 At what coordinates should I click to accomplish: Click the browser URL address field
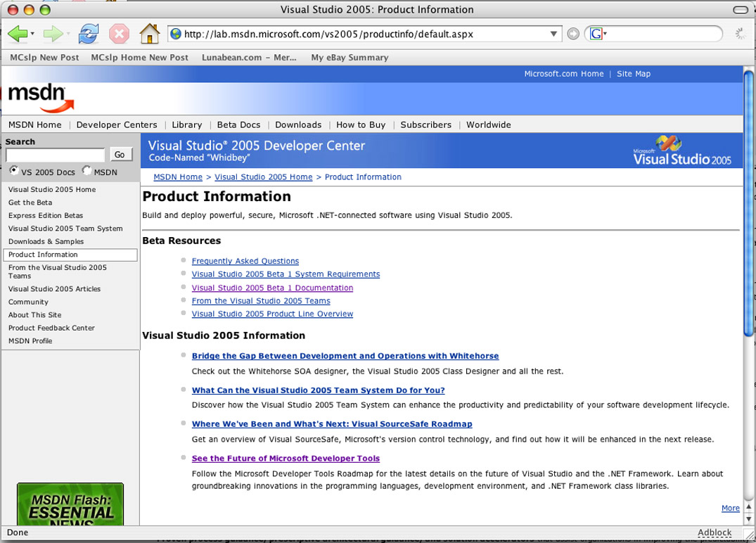pyautogui.click(x=366, y=34)
